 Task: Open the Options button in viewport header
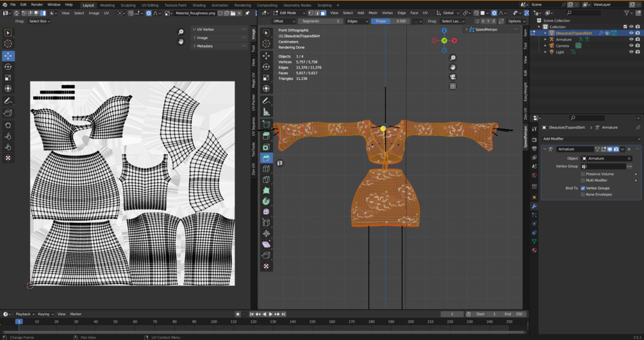[516, 21]
